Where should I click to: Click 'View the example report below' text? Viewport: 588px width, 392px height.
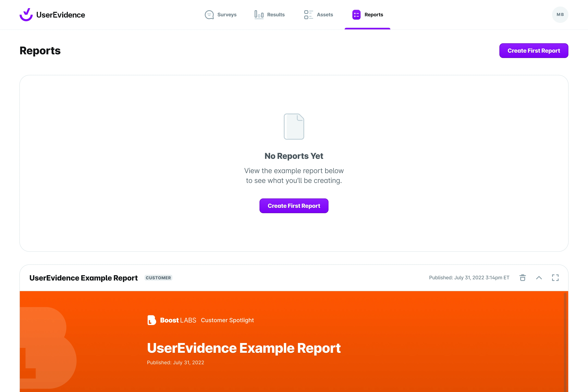pos(294,171)
